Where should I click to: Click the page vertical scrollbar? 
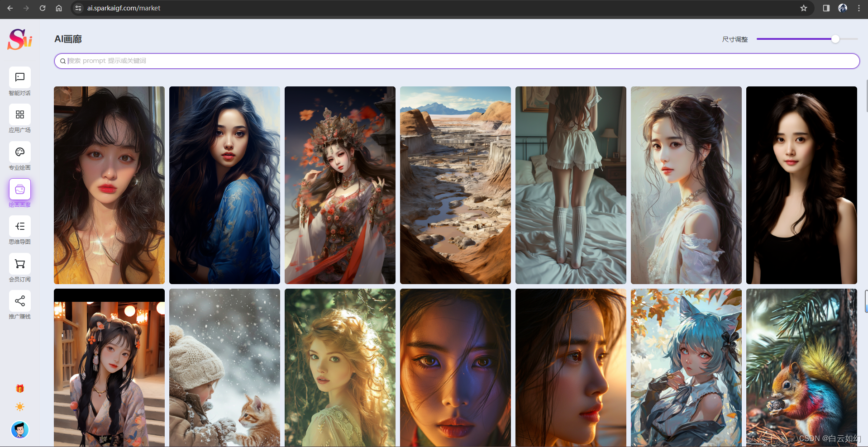866,95
